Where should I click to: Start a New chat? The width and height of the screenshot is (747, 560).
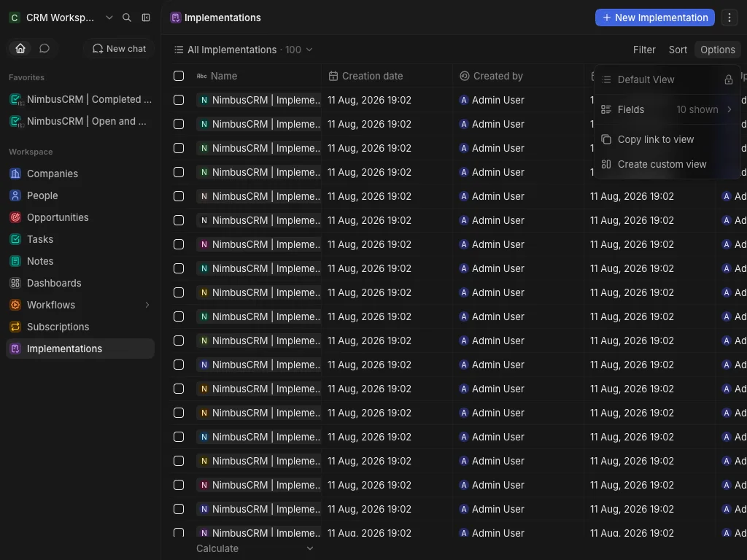119,49
